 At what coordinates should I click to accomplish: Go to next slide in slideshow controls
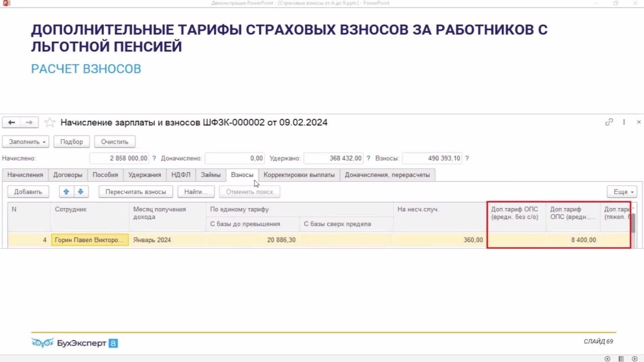[x=634, y=359]
